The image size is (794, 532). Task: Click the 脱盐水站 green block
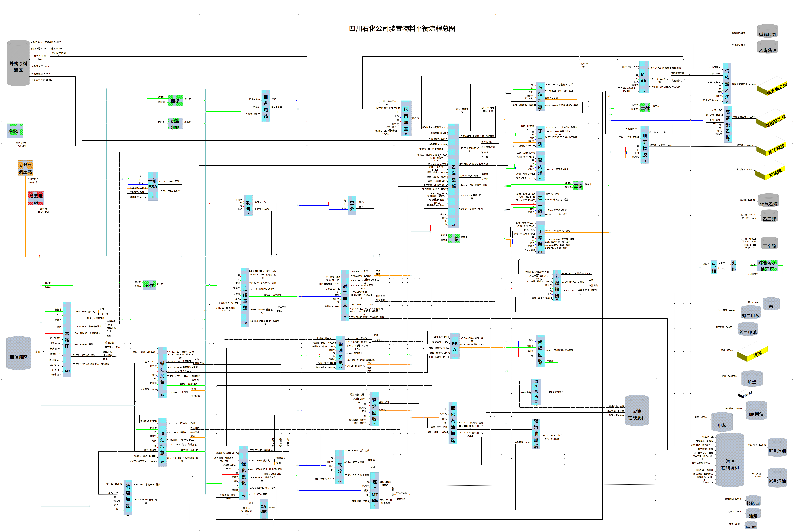(x=175, y=124)
